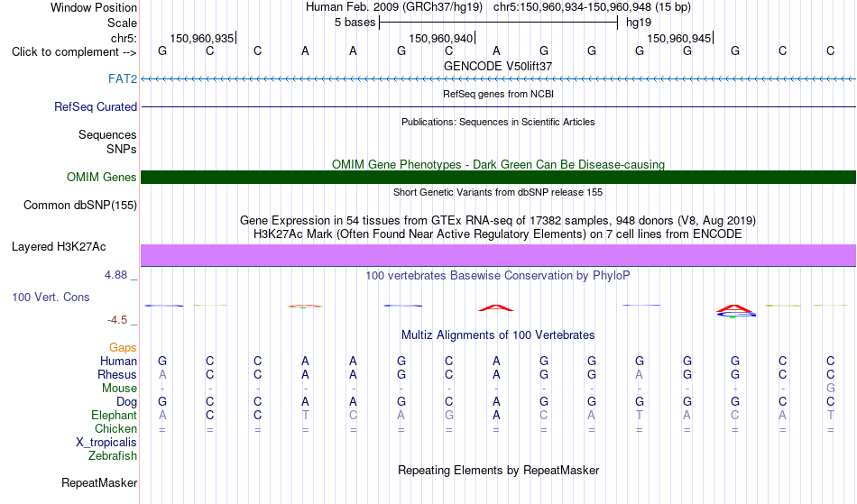
Task: Click the RepeatMasker track label
Action: click(x=99, y=483)
